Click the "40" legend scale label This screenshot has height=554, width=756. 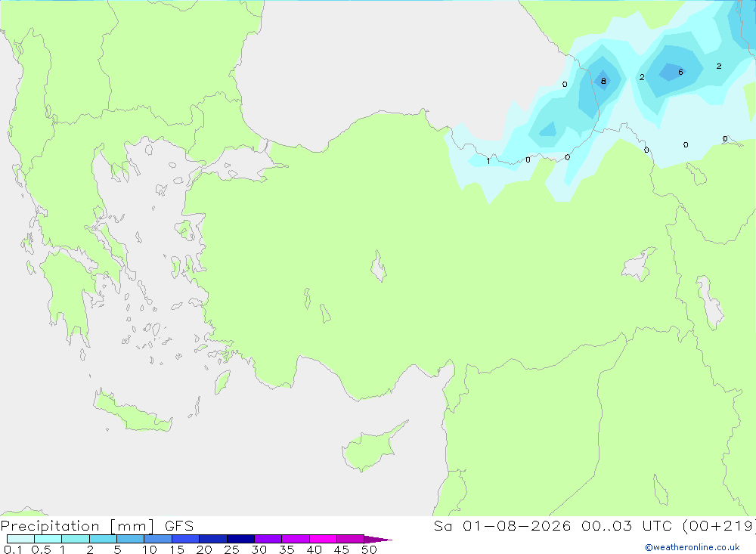coord(314,549)
